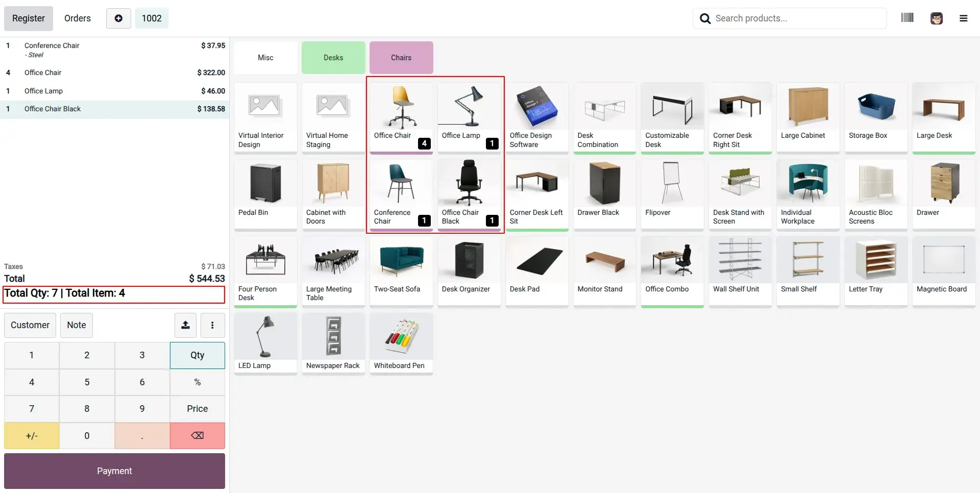Select the Office Lamp order line

pyautogui.click(x=115, y=91)
